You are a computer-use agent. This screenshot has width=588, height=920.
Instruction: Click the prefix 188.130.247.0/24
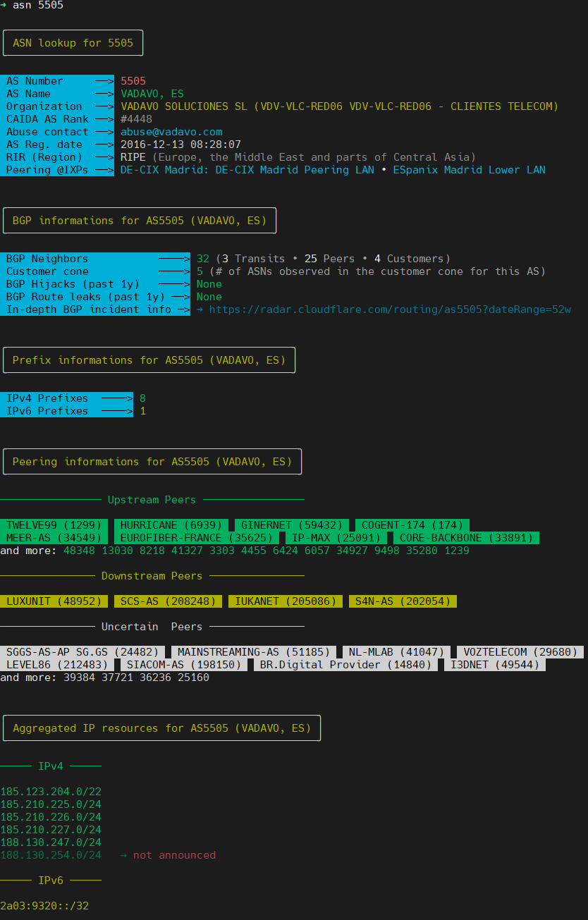click(51, 842)
